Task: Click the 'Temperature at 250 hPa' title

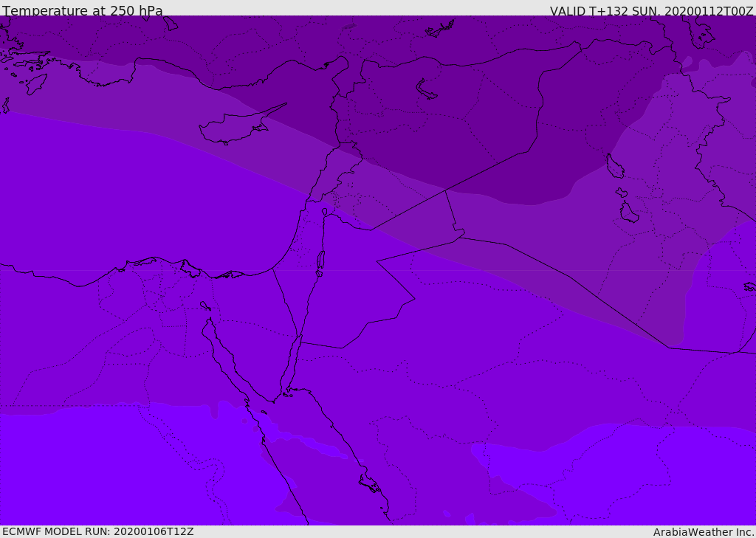Action: pos(83,10)
